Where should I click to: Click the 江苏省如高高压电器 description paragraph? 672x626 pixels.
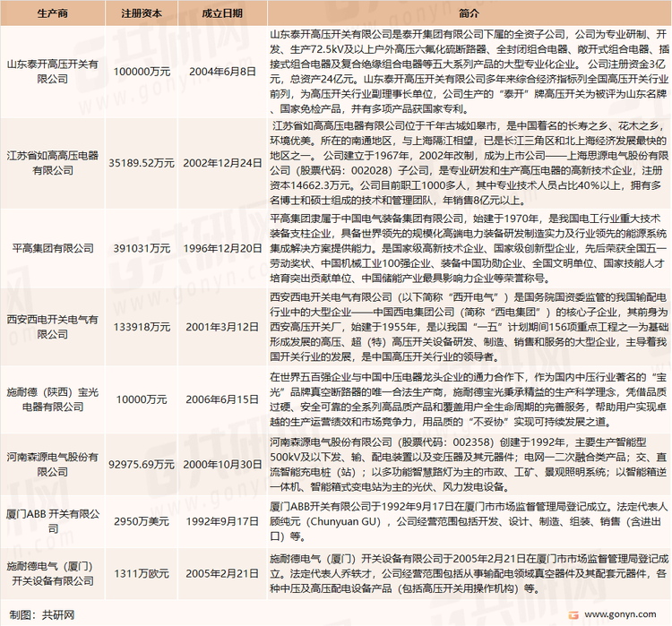[x=469, y=163]
